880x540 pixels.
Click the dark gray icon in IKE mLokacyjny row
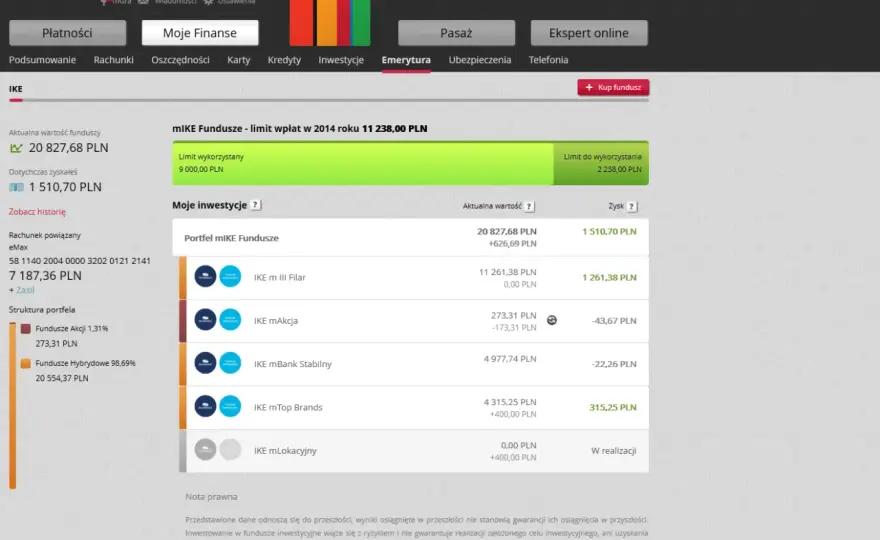pos(205,450)
